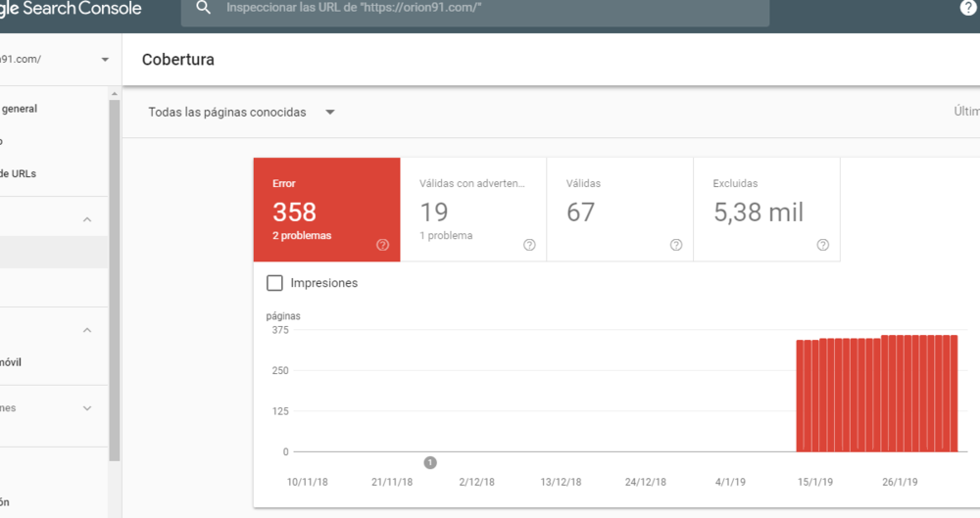
Task: Enable the Impresiones checkbox
Action: (x=274, y=283)
